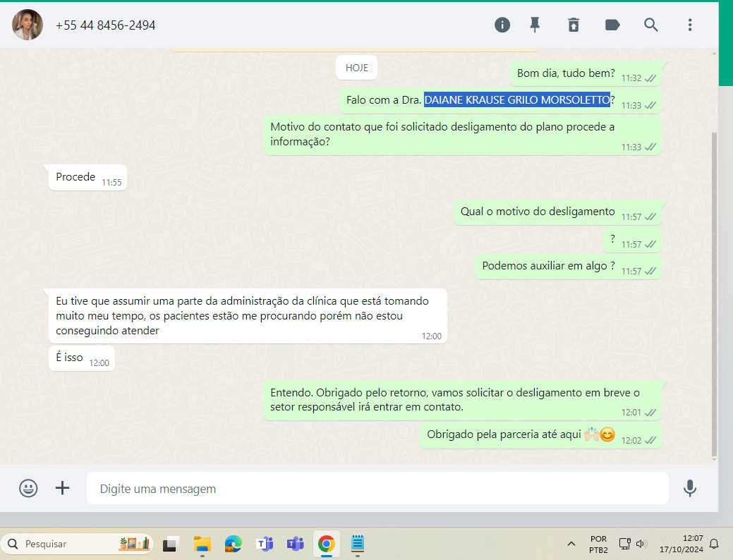Image resolution: width=733 pixels, height=560 pixels.
Task: Click read-receipt ticks on 11:32 message
Action: (x=650, y=78)
